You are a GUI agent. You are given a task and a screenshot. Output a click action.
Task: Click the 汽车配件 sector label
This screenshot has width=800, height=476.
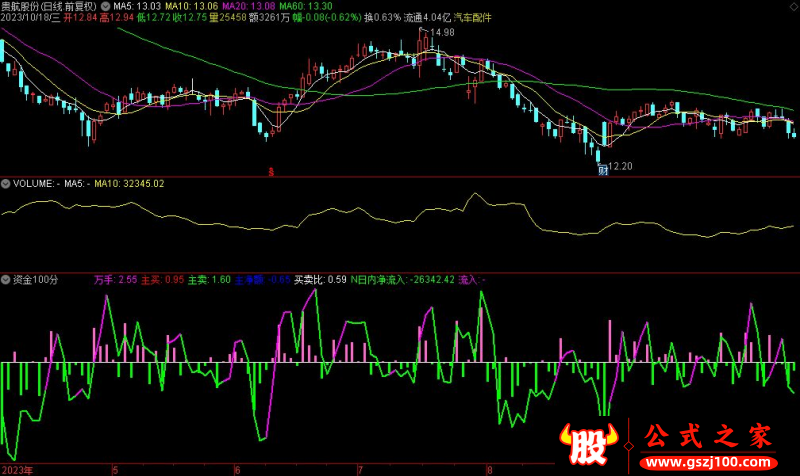(x=473, y=18)
